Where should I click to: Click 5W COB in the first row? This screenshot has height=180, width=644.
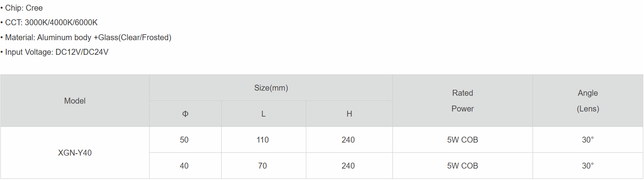[463, 140]
